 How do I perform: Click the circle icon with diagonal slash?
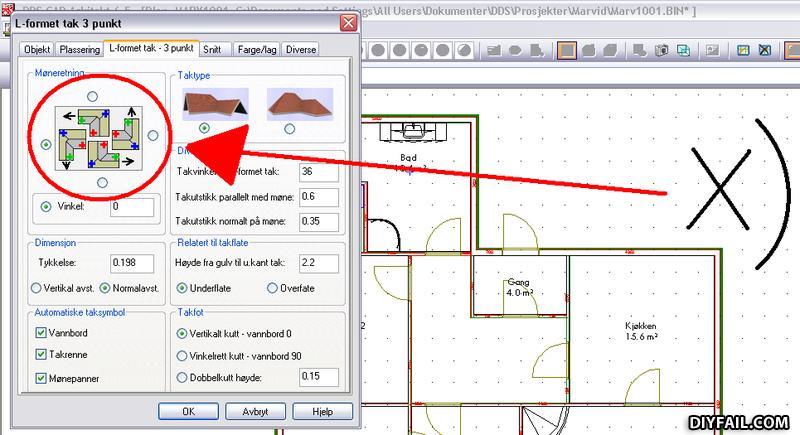464,50
